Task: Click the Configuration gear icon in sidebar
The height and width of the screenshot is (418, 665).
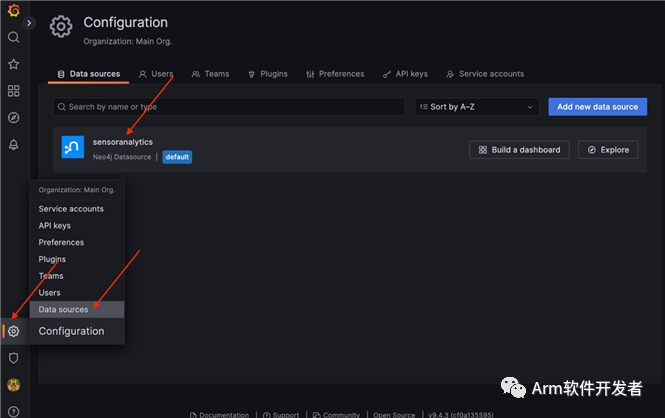Action: [14, 331]
